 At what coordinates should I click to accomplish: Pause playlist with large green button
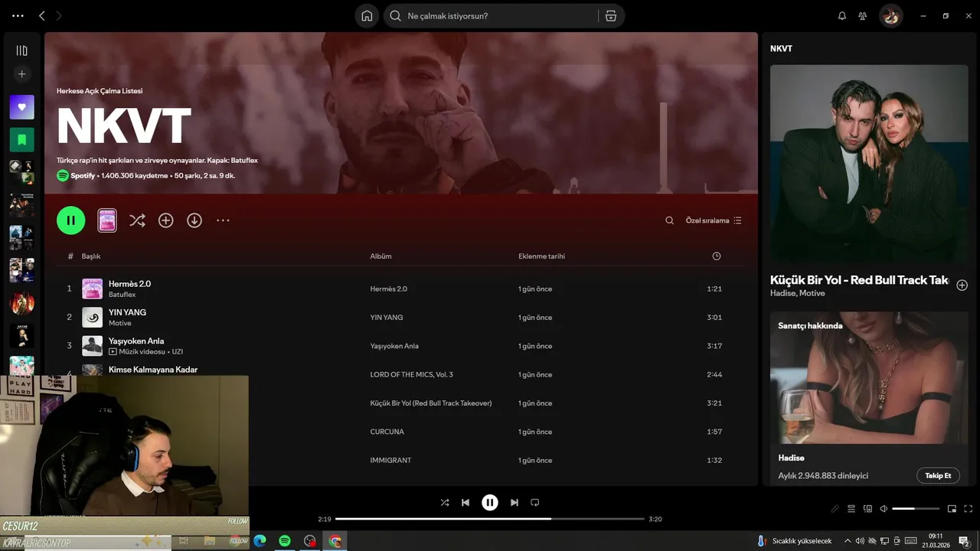[70, 220]
